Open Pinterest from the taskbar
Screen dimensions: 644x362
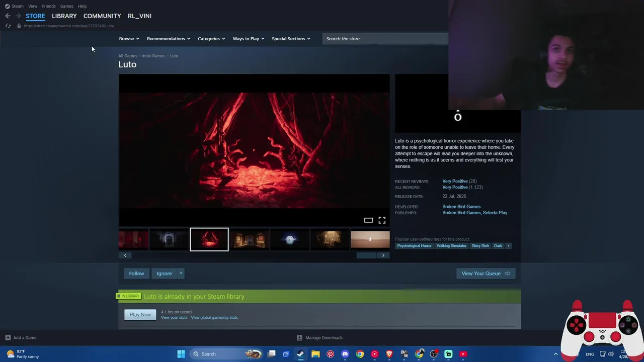pos(330,354)
